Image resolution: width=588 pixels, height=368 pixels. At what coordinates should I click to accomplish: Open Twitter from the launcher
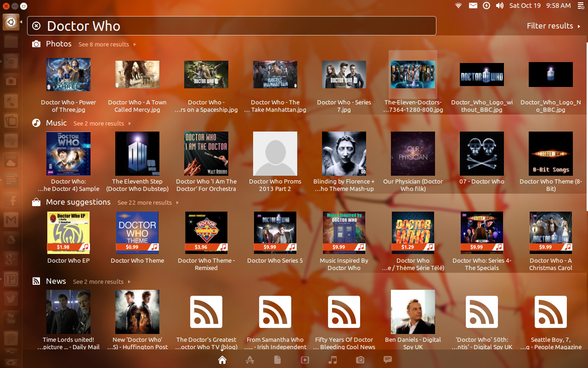pyautogui.click(x=11, y=299)
